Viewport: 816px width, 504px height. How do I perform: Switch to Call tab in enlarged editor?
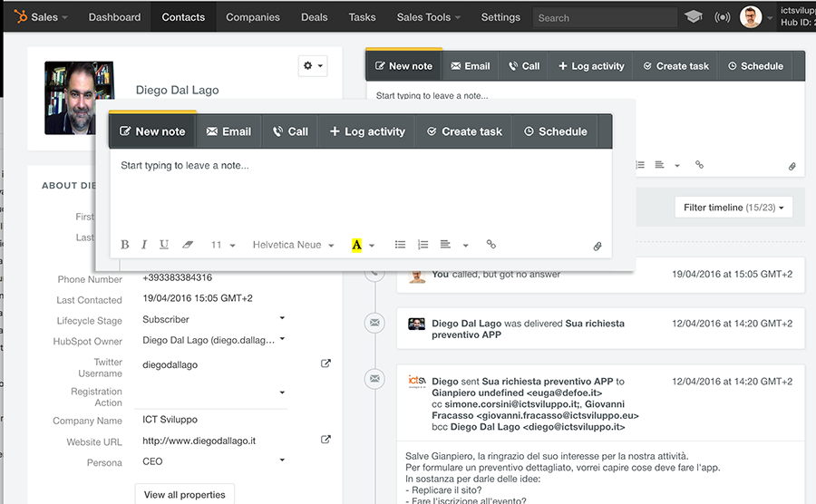coord(290,131)
